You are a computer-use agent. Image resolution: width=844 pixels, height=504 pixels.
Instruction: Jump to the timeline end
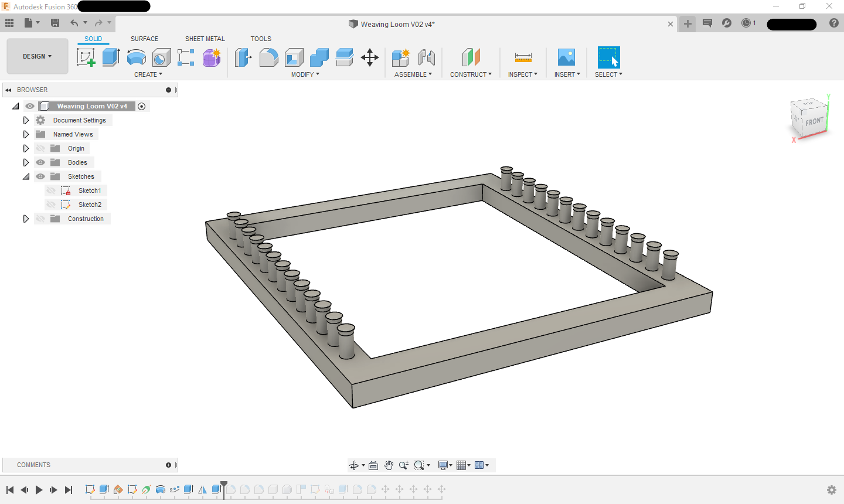(x=69, y=490)
